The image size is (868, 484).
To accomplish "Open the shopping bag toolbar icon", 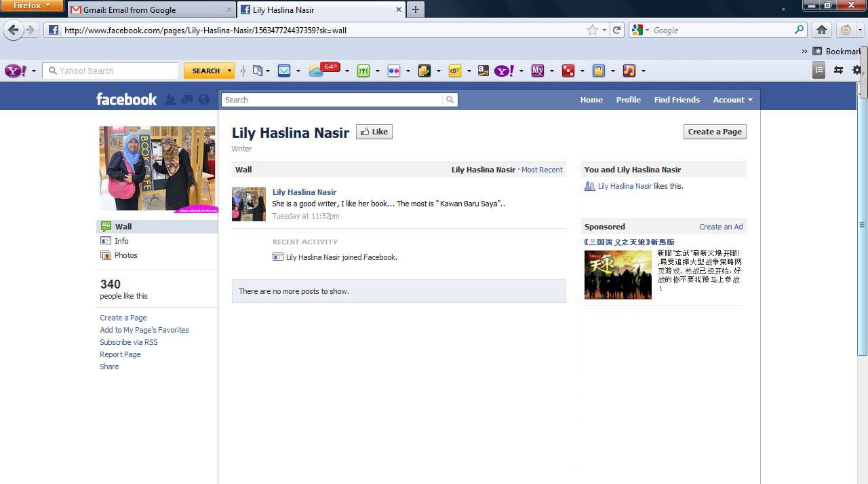I will click(x=599, y=71).
